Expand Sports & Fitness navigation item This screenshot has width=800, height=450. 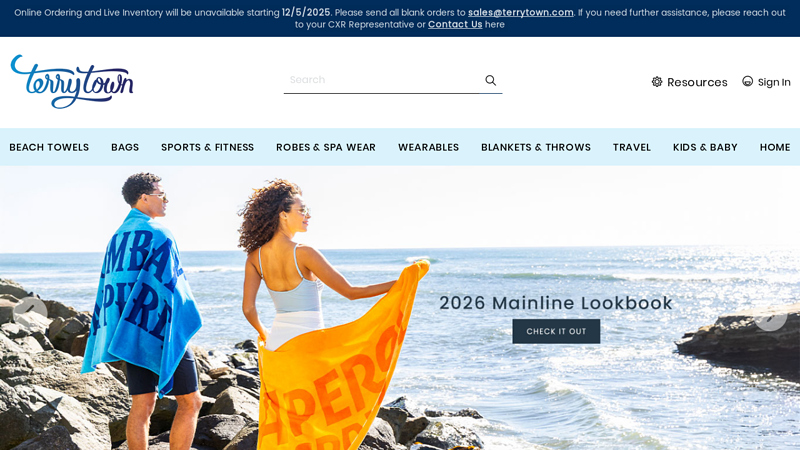tap(207, 147)
